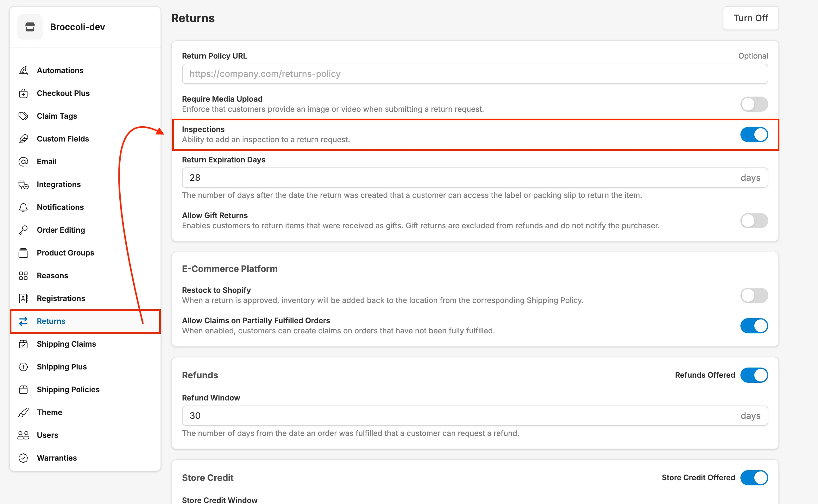The image size is (818, 504).
Task: Click the Integrations plug icon
Action: coord(23,184)
